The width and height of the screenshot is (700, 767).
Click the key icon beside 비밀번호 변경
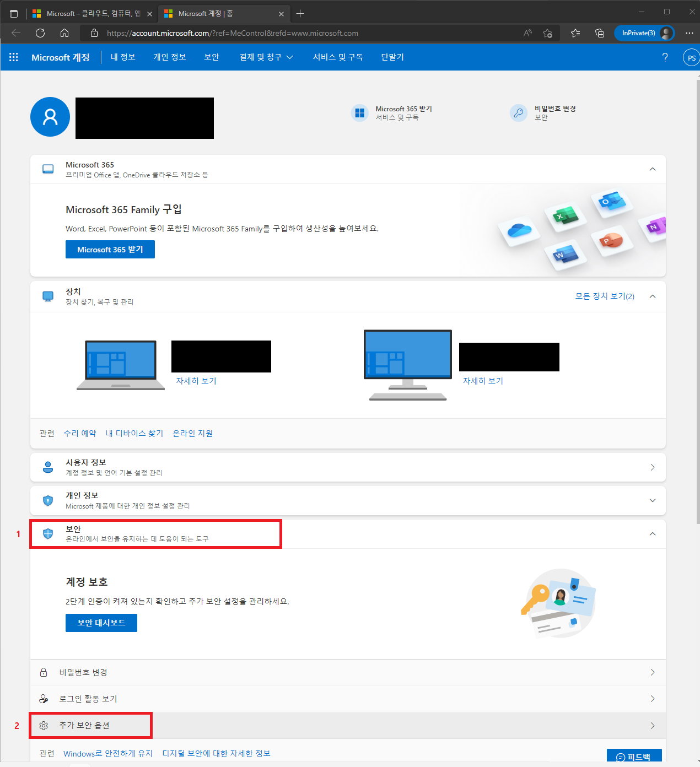pos(519,113)
